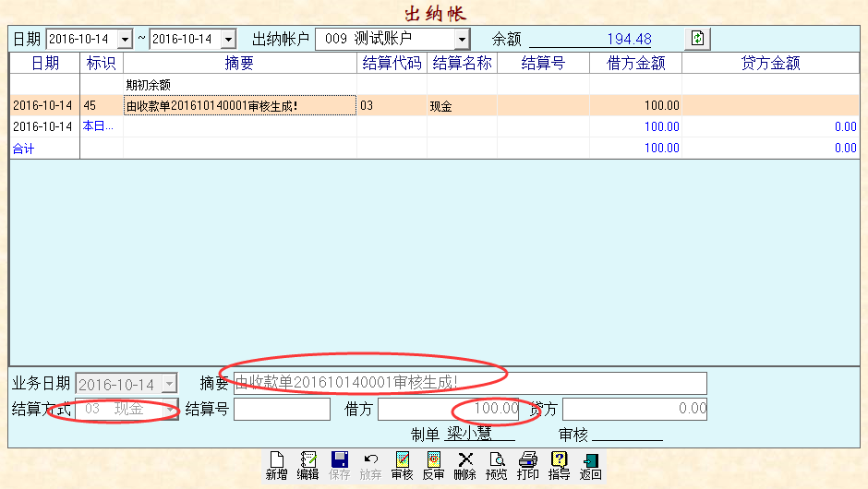
Task: Open the 预览 (Preview) toolbar icon
Action: click(497, 466)
